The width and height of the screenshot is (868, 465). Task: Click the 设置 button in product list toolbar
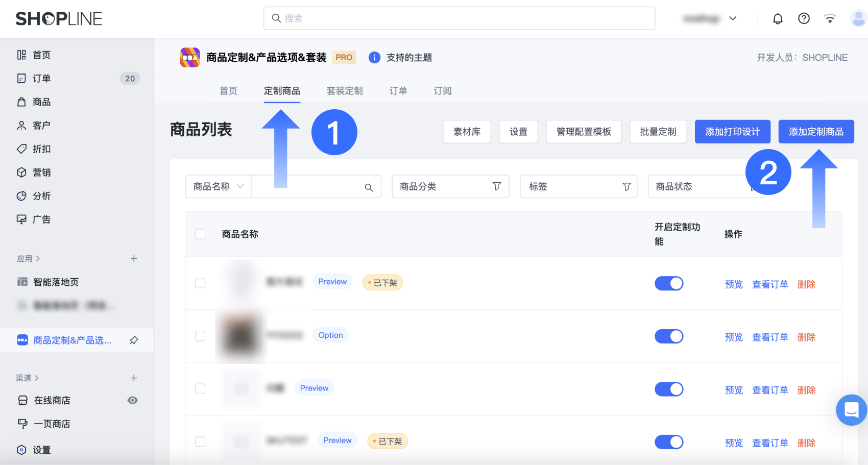[x=518, y=132]
